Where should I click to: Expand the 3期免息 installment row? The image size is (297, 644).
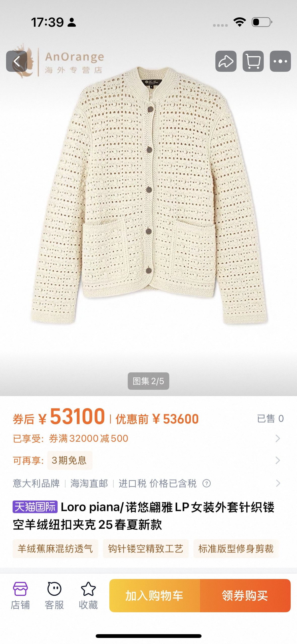pyautogui.click(x=278, y=460)
